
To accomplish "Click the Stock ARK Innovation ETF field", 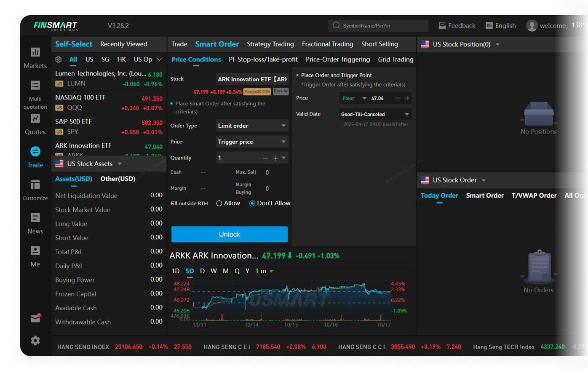I will (252, 79).
